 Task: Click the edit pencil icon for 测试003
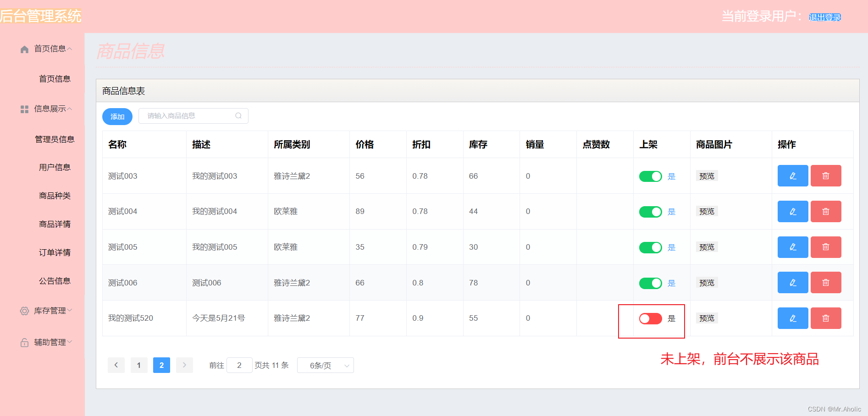pos(792,175)
